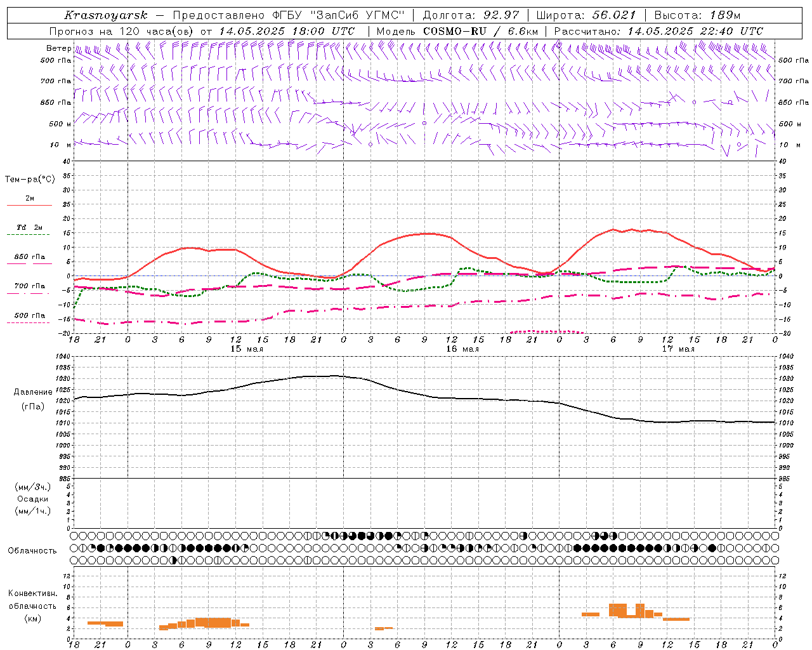812x650 pixels.
Task: Click the 'Прогноз на 120 часа(ов)' forecast text
Action: pyautogui.click(x=122, y=31)
